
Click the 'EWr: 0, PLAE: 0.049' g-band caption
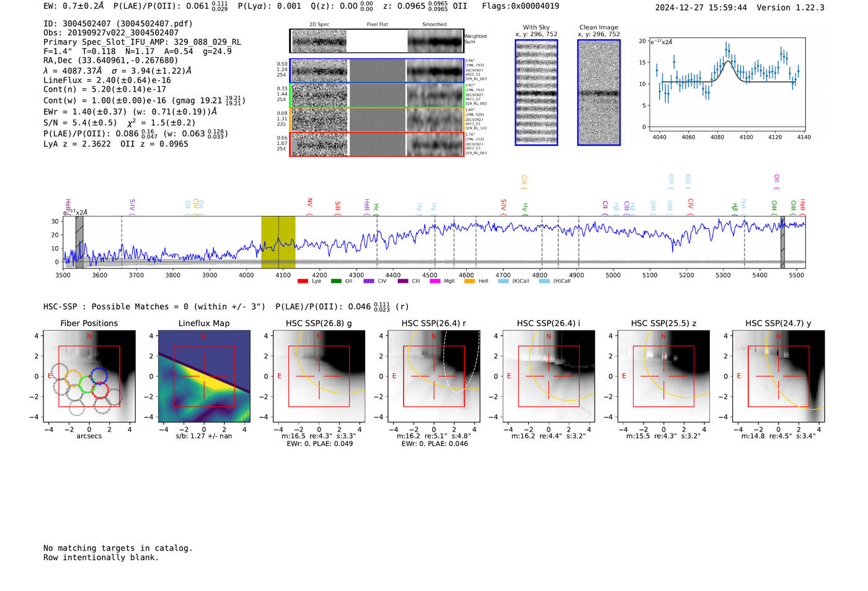[x=319, y=444]
